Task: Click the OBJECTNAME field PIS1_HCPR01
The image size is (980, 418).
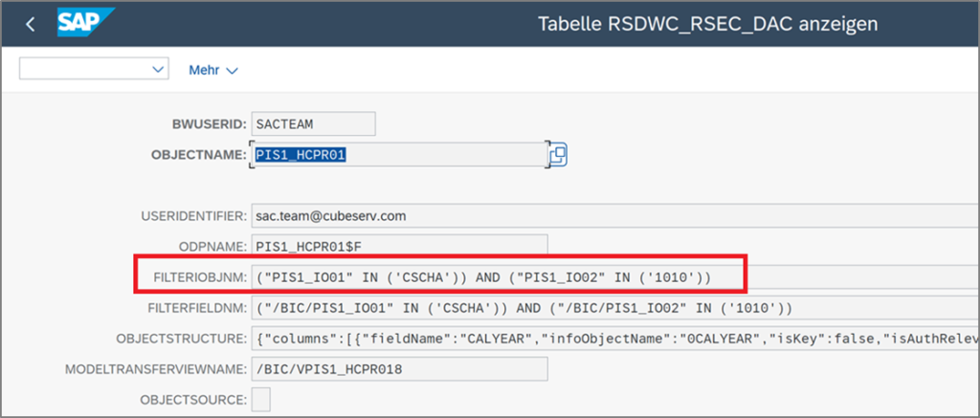Action: click(x=400, y=154)
